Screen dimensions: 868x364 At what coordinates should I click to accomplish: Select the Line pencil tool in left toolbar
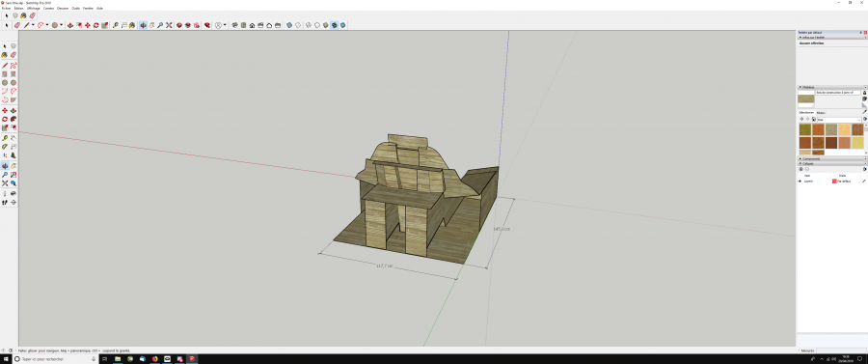5,66
